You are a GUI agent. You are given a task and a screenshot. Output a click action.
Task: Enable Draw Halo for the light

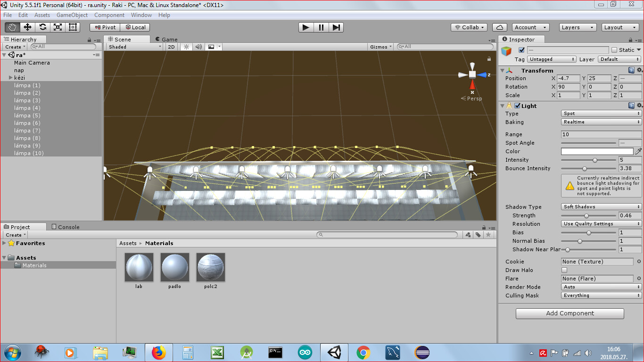pyautogui.click(x=564, y=270)
